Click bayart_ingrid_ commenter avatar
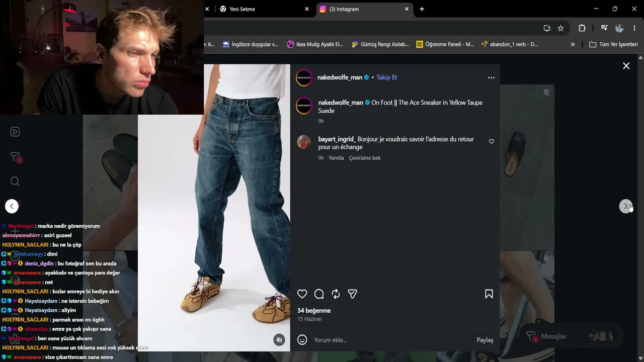 point(304,142)
